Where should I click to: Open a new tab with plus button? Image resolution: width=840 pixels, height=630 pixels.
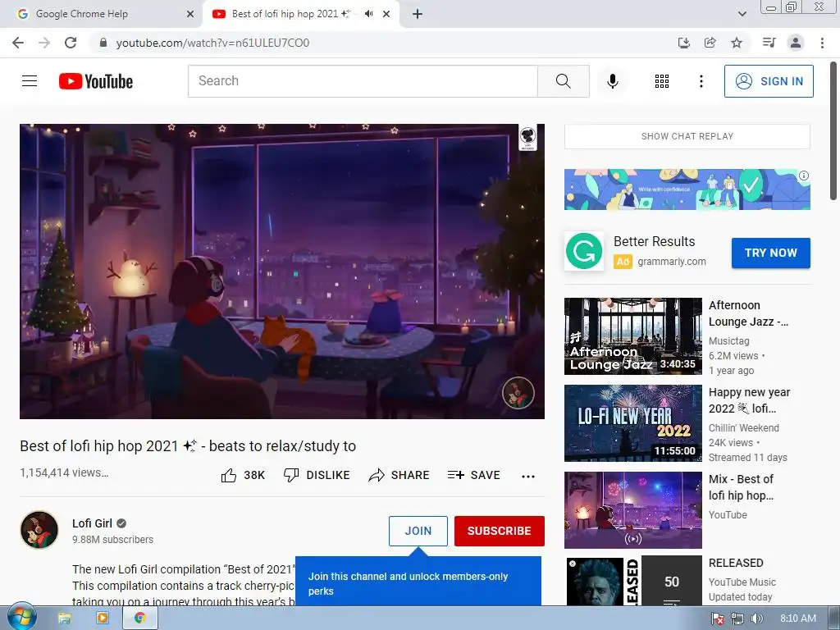point(418,14)
